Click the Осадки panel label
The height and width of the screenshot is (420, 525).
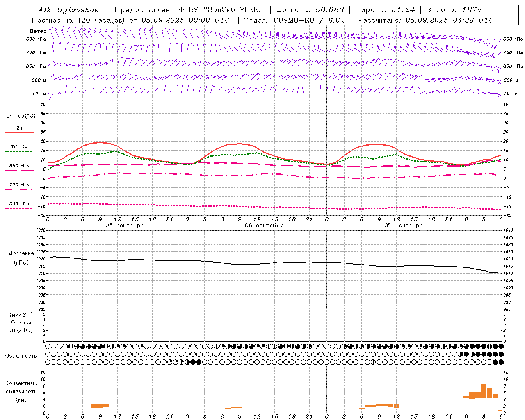21,322
